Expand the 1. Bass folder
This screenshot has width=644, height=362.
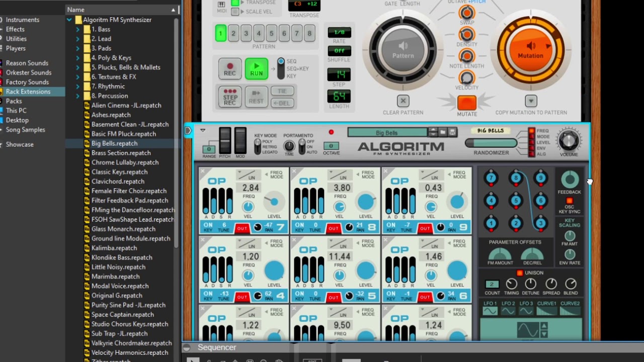77,29
